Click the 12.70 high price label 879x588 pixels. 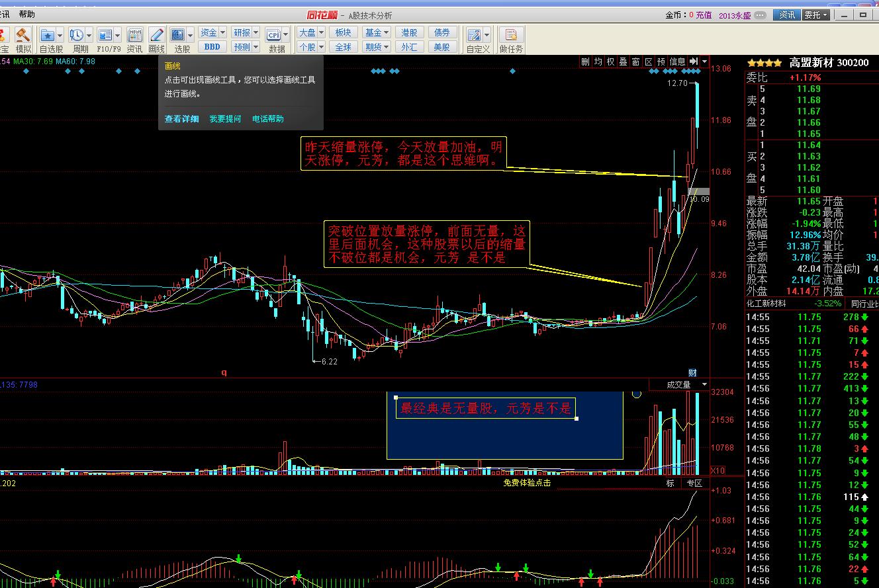pyautogui.click(x=677, y=83)
